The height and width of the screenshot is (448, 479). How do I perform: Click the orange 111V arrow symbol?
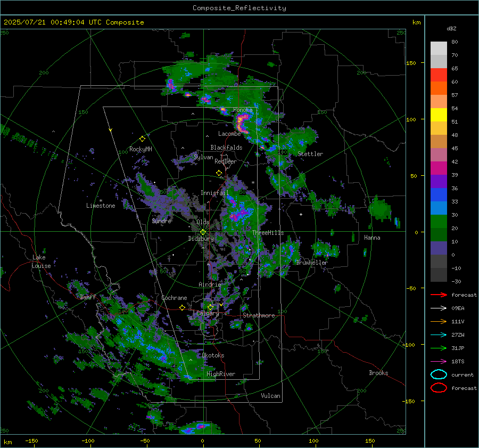coord(439,321)
